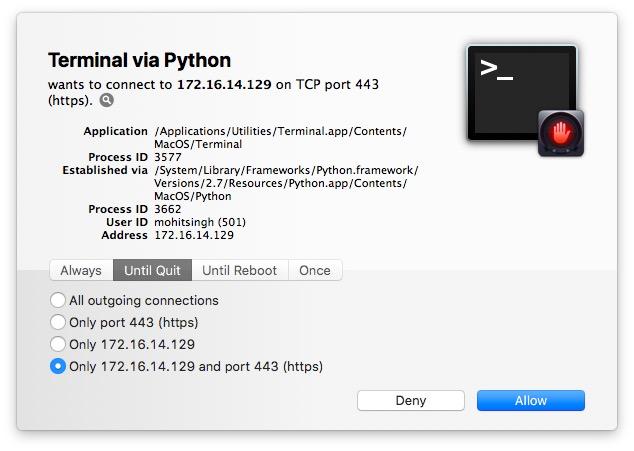Select the Once duration tab
The height and width of the screenshot is (451, 634).
tap(315, 270)
